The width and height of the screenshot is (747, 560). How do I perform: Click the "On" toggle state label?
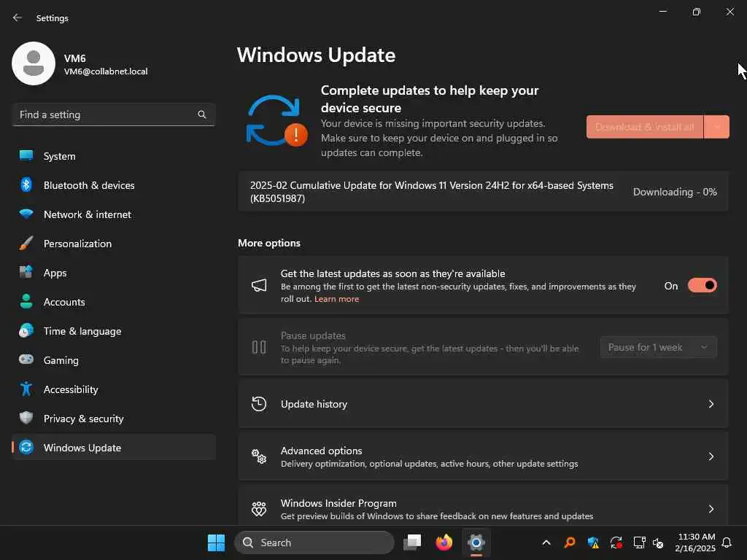point(671,286)
